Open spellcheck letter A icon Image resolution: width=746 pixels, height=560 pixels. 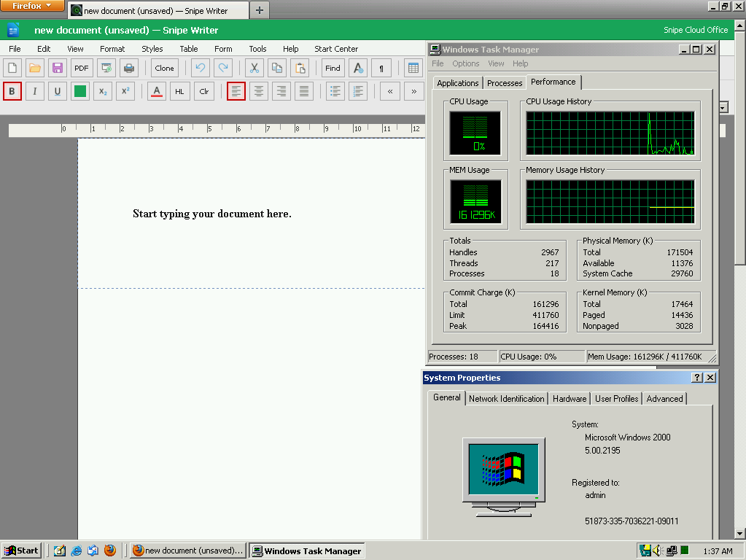coord(358,68)
